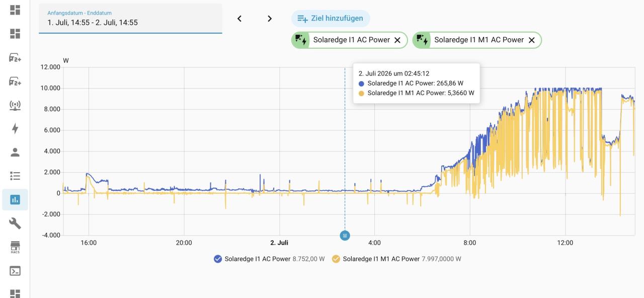Toggle Solaredge I1 M1 AC Power legend checkbox
The height and width of the screenshot is (298, 644).
[336, 259]
